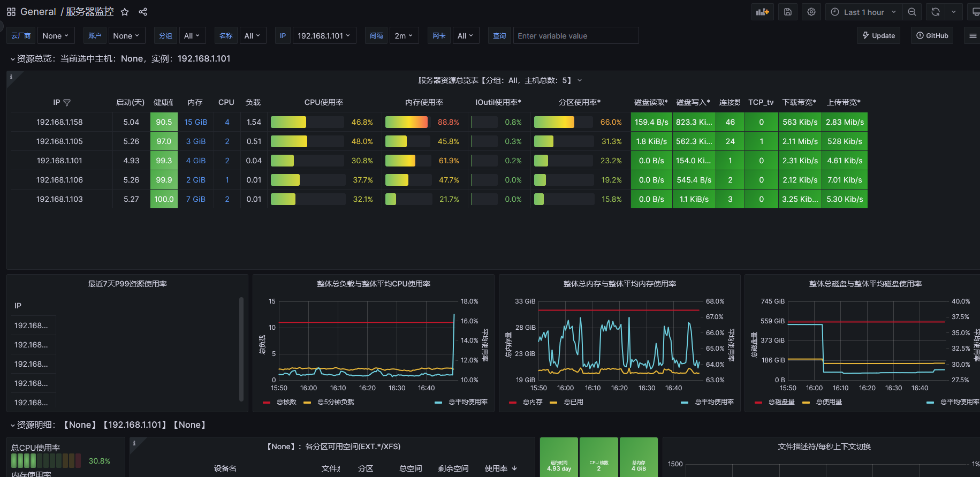Refresh the dashboard now
980x477 pixels.
[936, 12]
